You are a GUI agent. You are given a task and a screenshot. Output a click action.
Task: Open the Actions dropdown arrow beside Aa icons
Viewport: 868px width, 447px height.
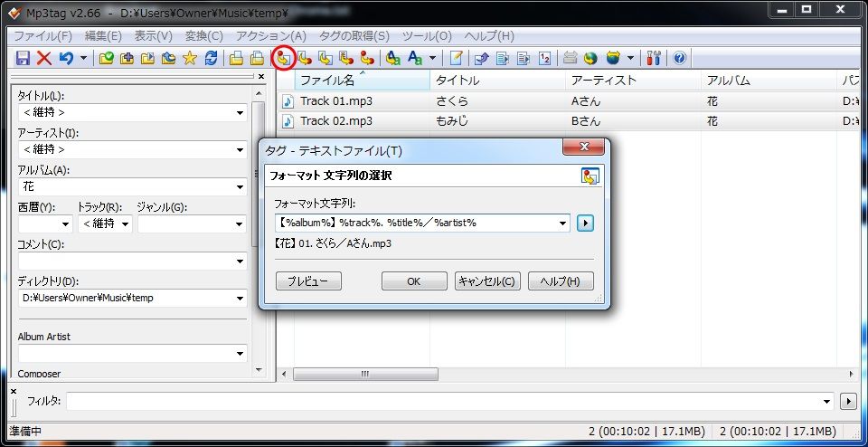[x=432, y=58]
